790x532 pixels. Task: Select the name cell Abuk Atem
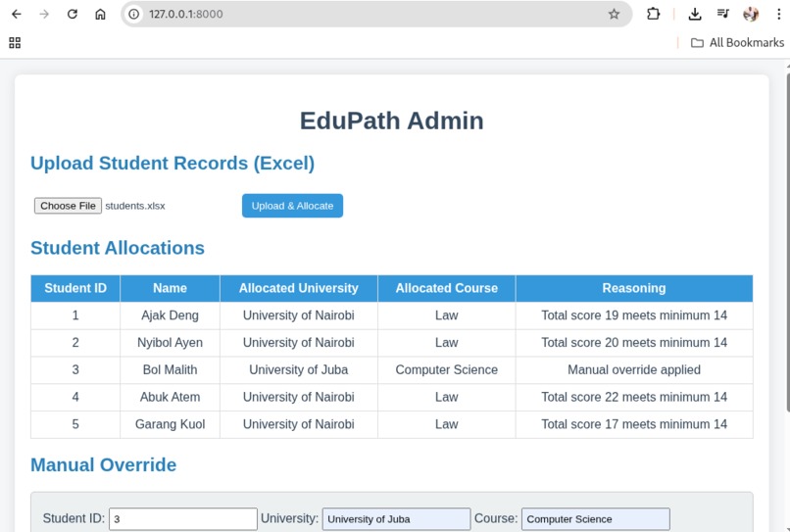tap(170, 397)
